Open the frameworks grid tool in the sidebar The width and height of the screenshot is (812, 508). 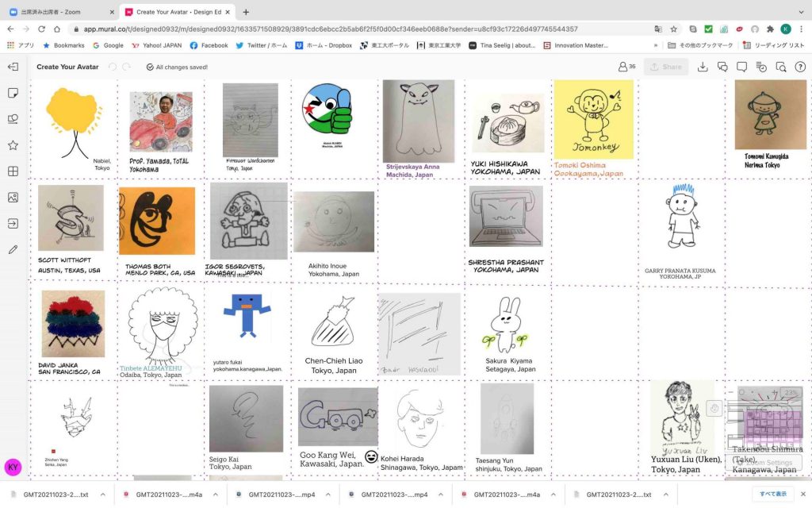point(13,171)
